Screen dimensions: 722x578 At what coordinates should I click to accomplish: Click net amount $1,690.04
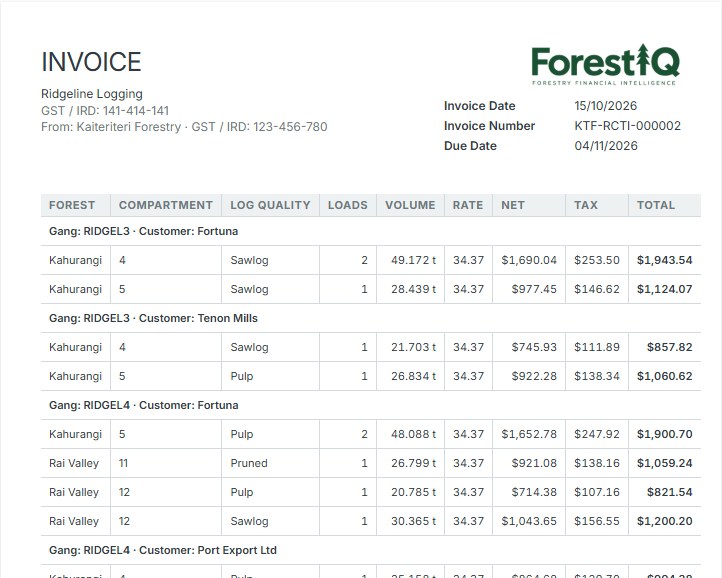(529, 260)
